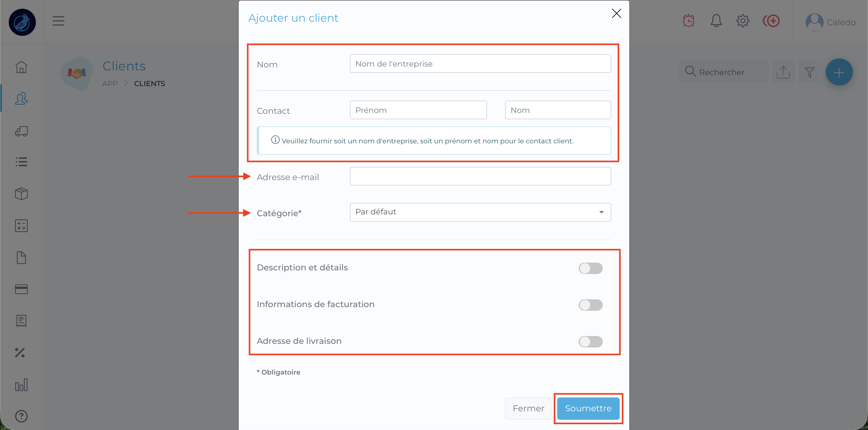Toggle the Adresse de livraison switch

click(590, 342)
